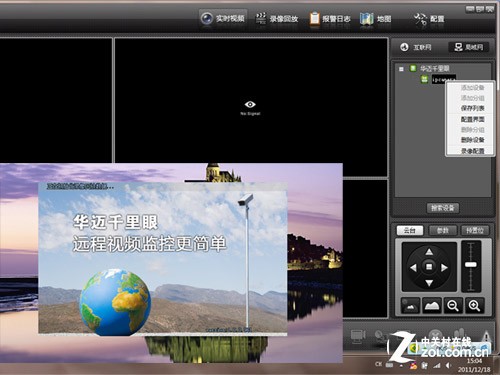Choose 添加分组 from context menu

(472, 98)
